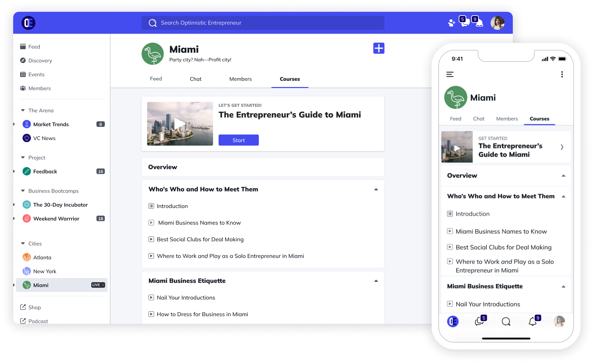Click the Miami flamingo logo on desktop page
The width and height of the screenshot is (594, 364).
153,54
